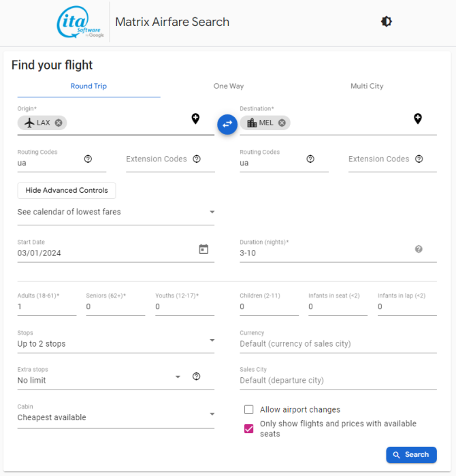Uncheck Only show flights with available seats

(249, 428)
